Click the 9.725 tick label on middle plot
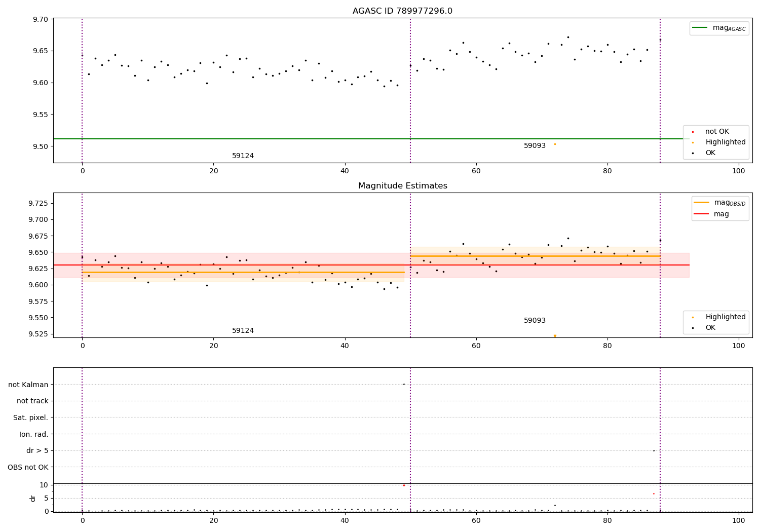760x532 pixels. click(x=39, y=203)
